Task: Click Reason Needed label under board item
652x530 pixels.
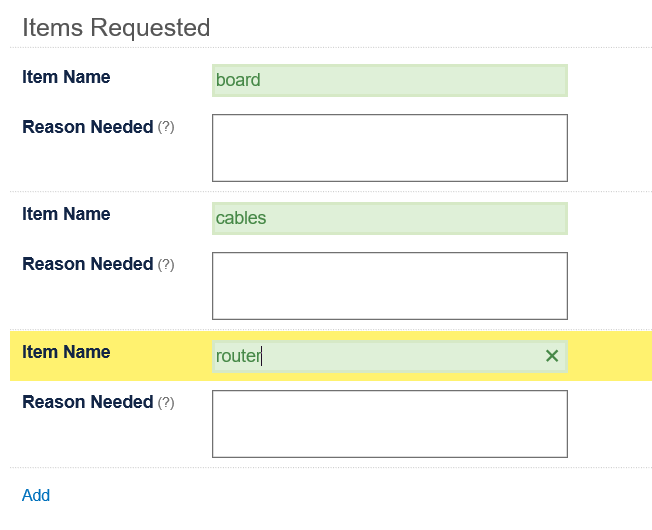Action: pyautogui.click(x=87, y=127)
